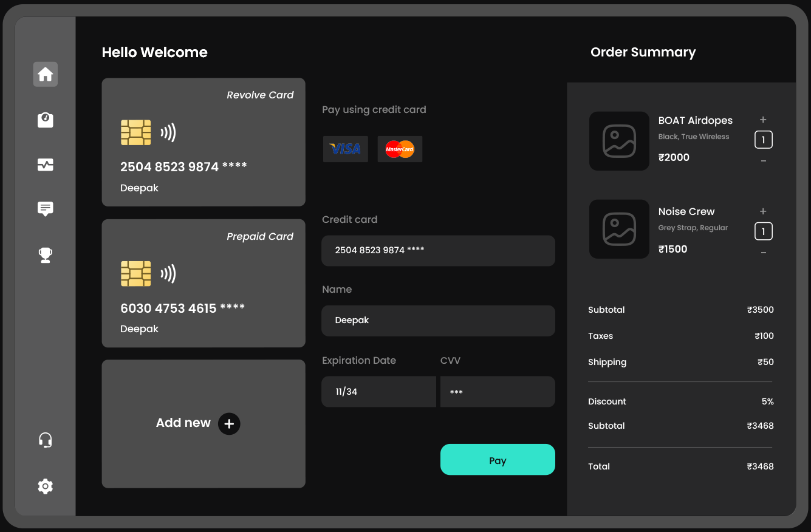811x532 pixels.
Task: Select the Prepaid Card
Action: coord(204,283)
